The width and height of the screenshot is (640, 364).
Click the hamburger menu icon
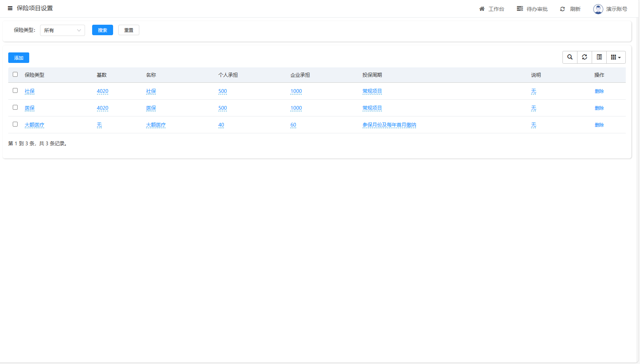(x=10, y=8)
